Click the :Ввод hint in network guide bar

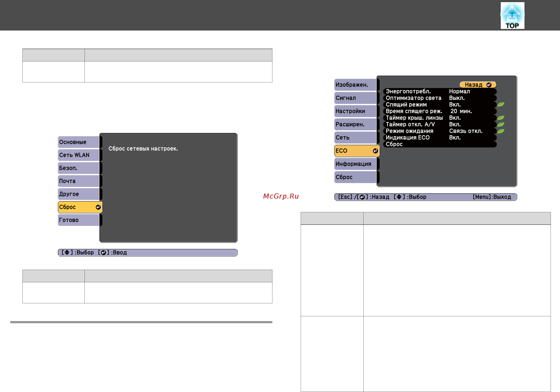pyautogui.click(x=112, y=252)
